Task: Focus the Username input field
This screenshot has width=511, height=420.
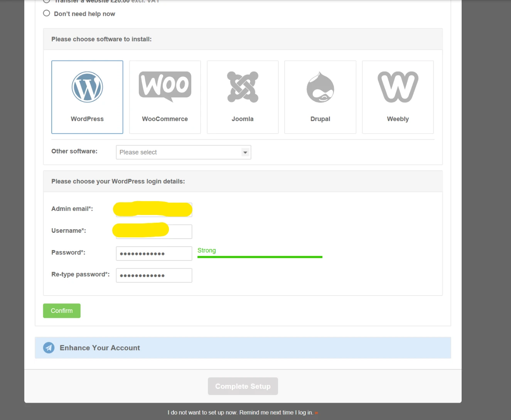Action: tap(154, 232)
